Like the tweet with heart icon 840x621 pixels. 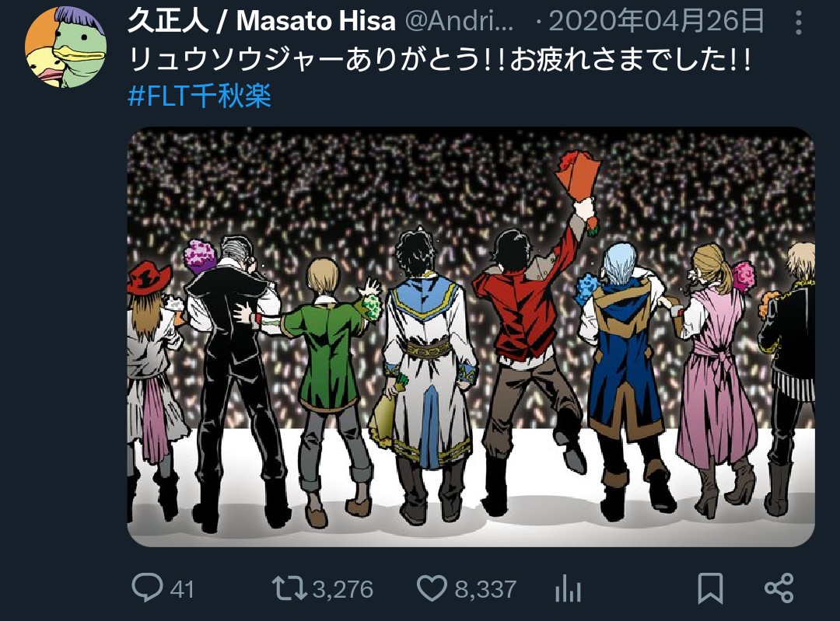pyautogui.click(x=432, y=588)
